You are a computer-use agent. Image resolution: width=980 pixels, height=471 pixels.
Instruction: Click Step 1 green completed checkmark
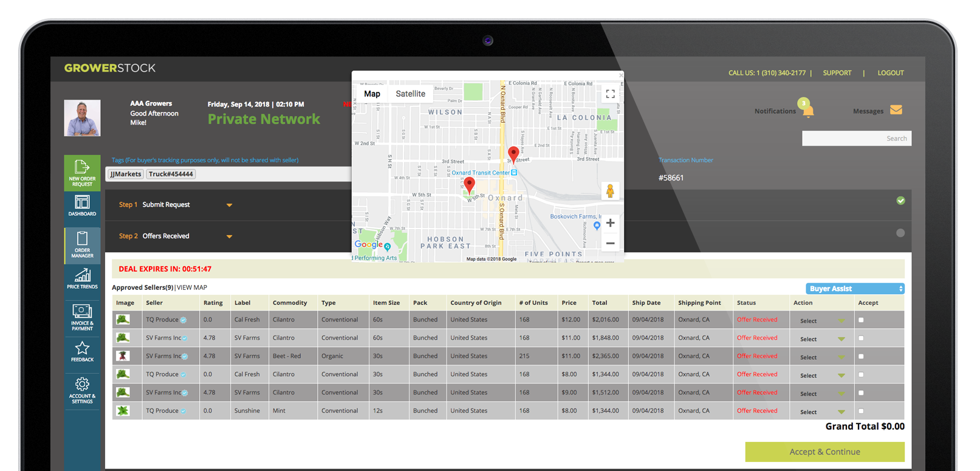pos(900,201)
